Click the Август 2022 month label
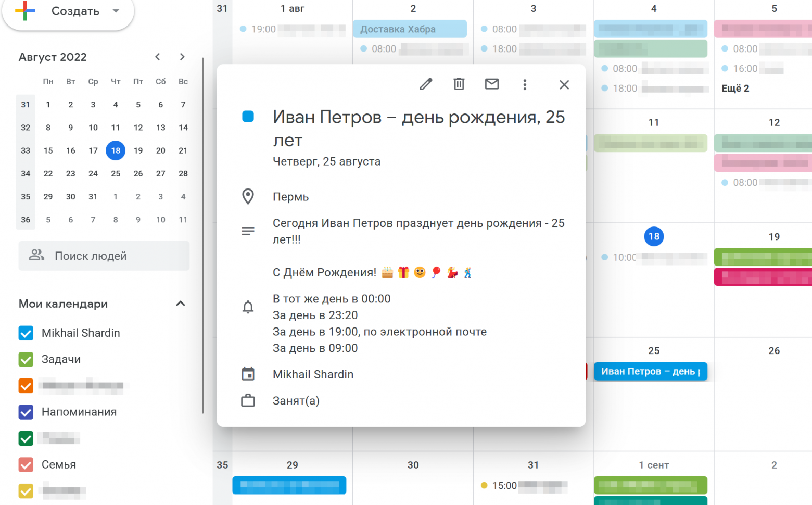812x505 pixels. tap(53, 57)
